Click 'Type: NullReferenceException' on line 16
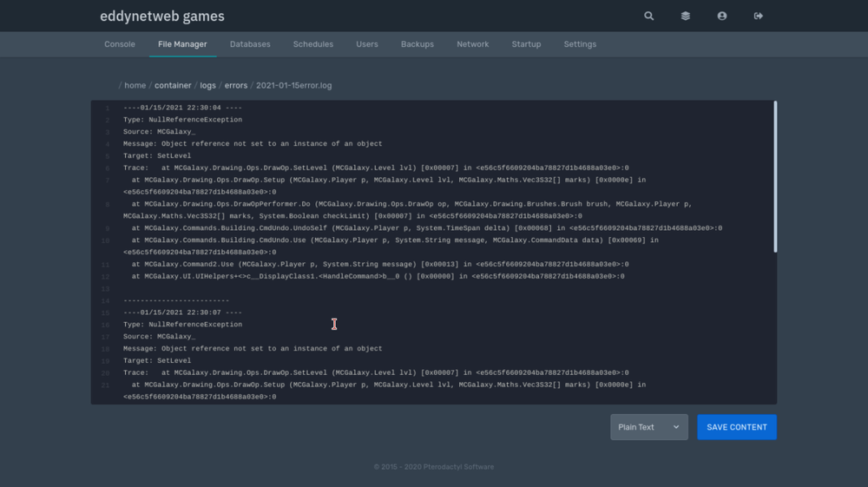Screen dimensions: 868x487 (x=182, y=325)
